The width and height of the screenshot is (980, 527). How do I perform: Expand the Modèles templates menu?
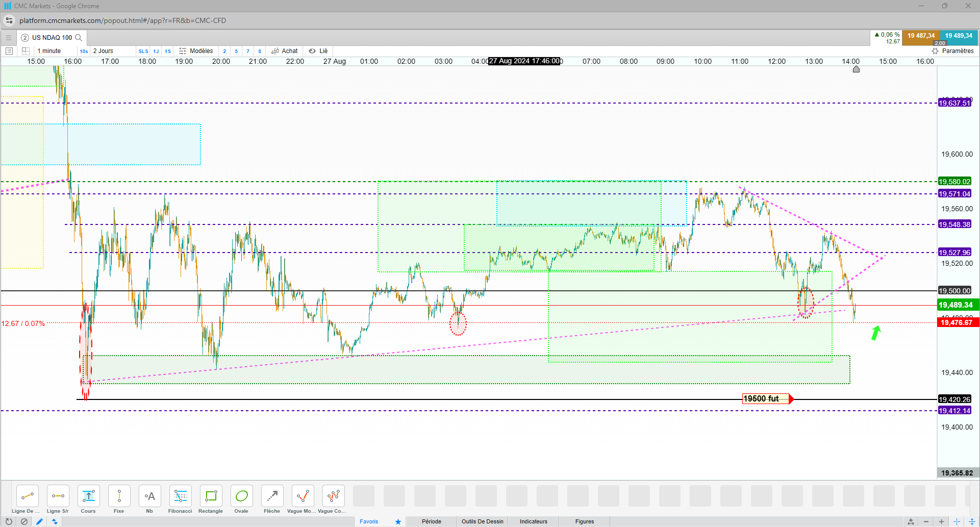pos(196,51)
